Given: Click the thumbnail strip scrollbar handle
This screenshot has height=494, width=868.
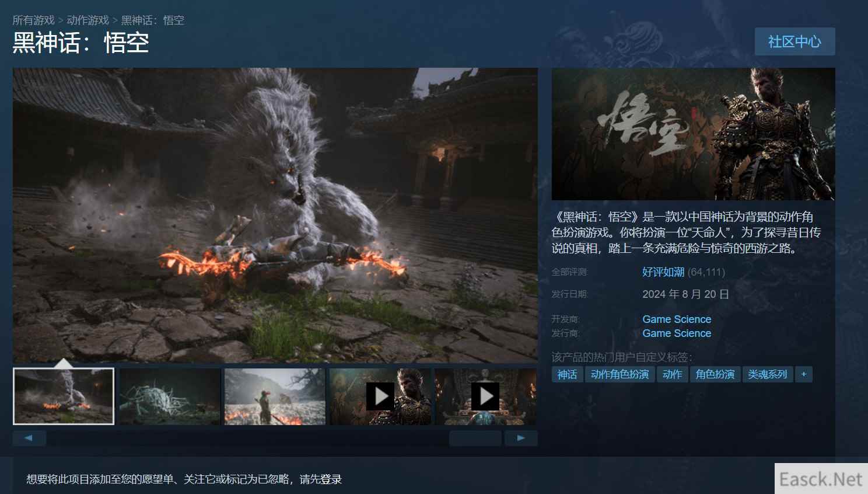Looking at the screenshot, I should 475,438.
